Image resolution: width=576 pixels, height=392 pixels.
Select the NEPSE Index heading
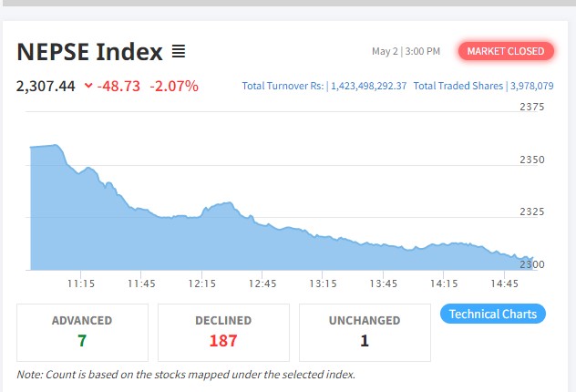click(x=89, y=52)
